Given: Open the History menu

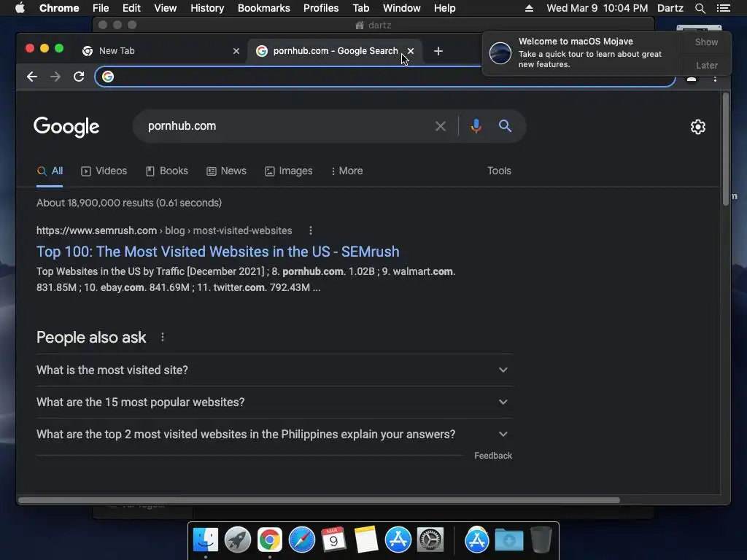Looking at the screenshot, I should pyautogui.click(x=207, y=8).
